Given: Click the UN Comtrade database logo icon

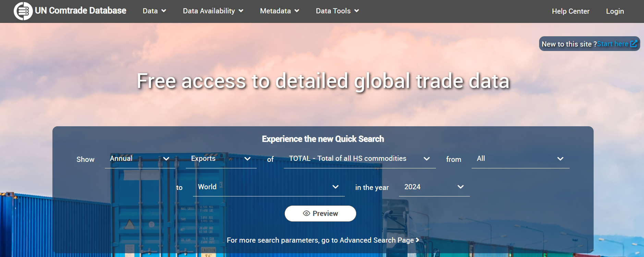Looking at the screenshot, I should 23,11.
